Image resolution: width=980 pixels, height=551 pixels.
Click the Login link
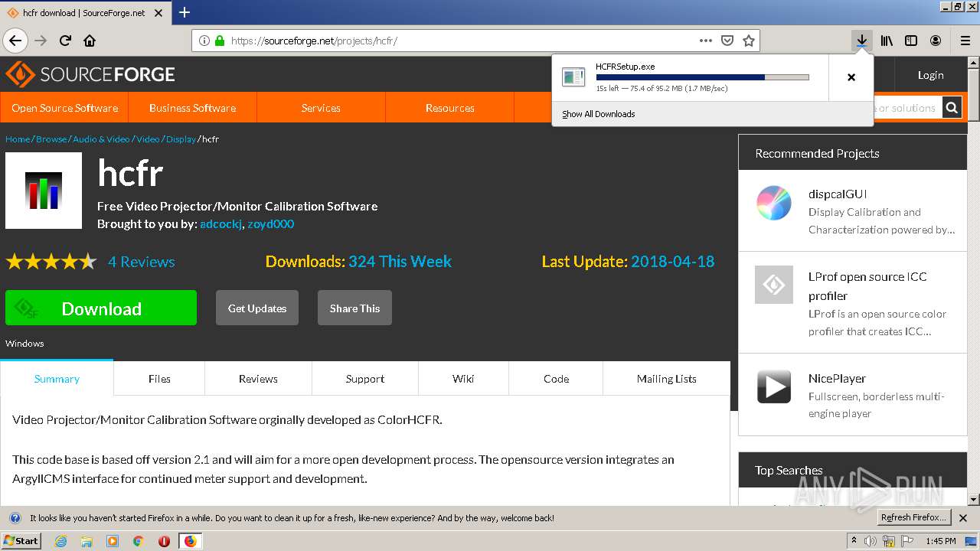pyautogui.click(x=930, y=75)
